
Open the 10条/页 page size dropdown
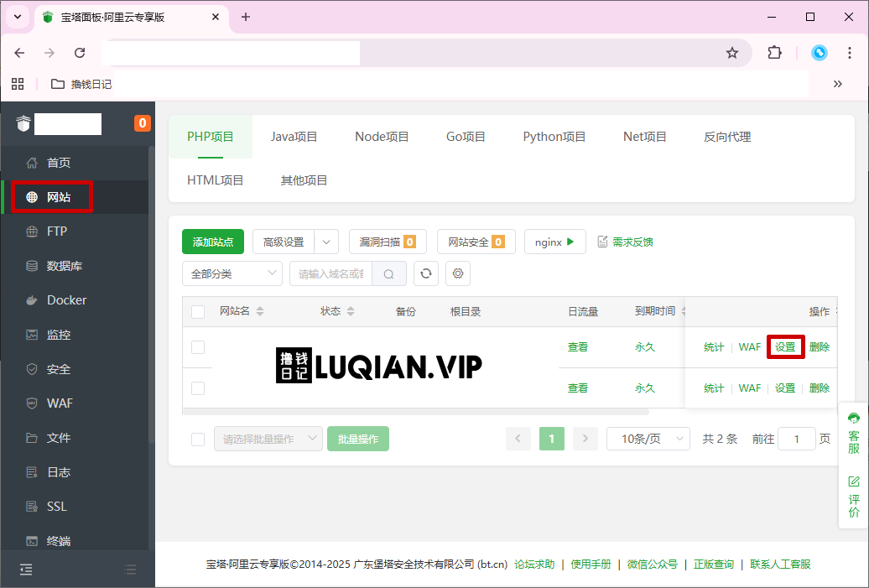[648, 438]
